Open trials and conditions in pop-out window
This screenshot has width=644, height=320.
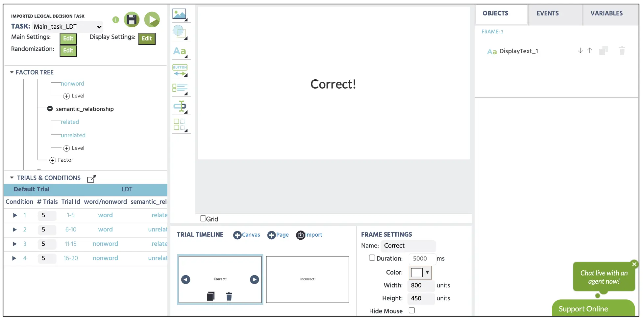coord(91,178)
